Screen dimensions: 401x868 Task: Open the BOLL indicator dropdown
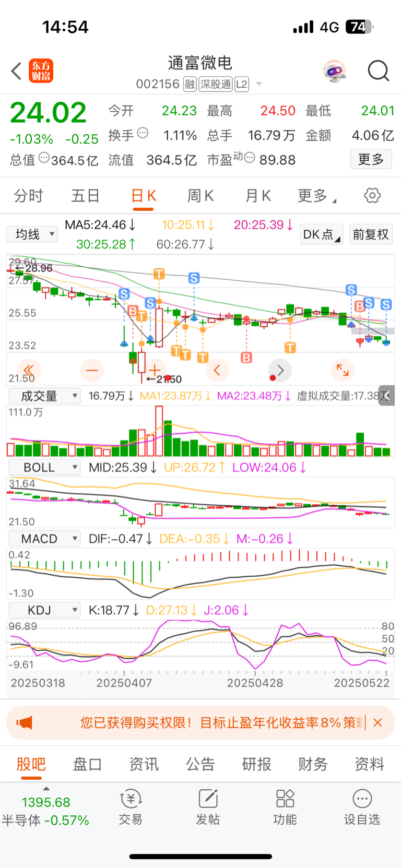[x=44, y=467]
